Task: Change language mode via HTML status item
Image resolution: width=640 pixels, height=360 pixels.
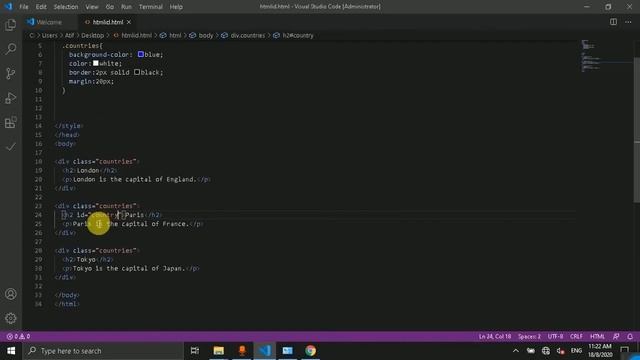Action: tap(597, 336)
